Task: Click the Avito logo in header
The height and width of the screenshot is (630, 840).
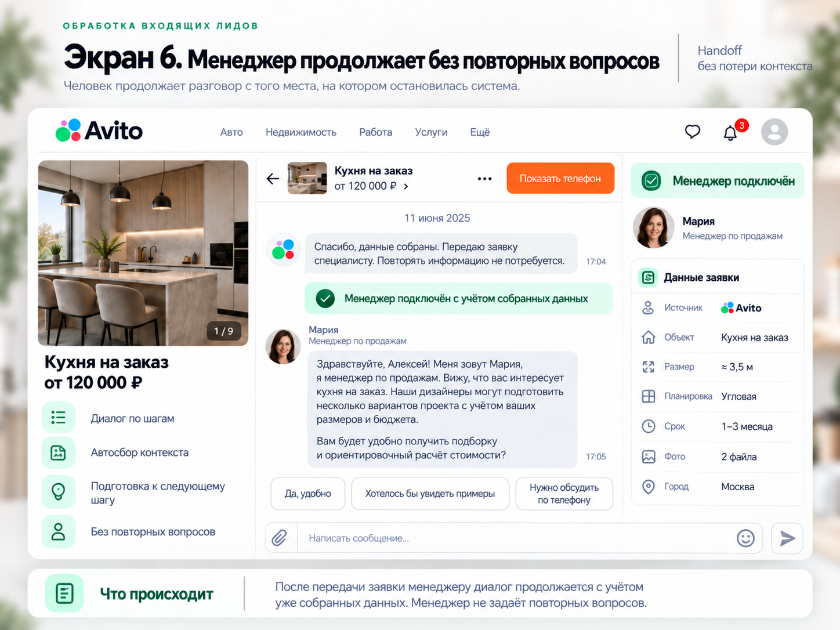Action: (x=99, y=131)
